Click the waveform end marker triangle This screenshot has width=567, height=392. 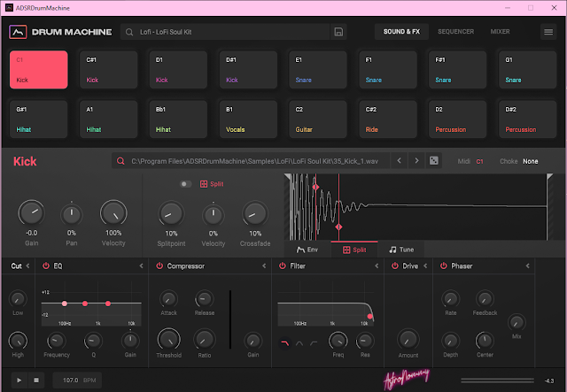tap(549, 176)
